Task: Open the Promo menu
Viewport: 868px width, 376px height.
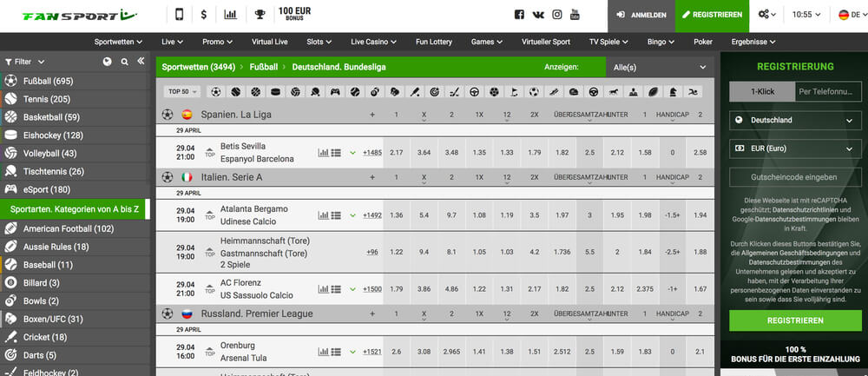Action: point(218,42)
